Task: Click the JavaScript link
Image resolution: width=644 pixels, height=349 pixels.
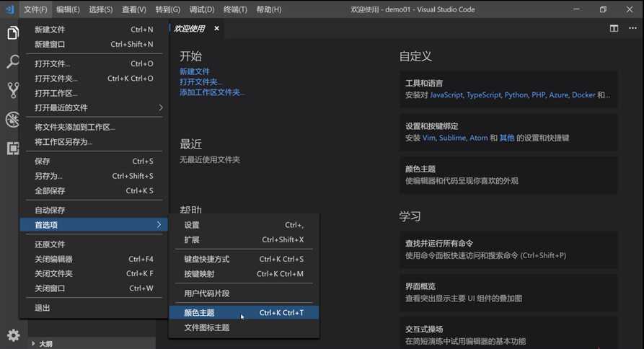Action: pyautogui.click(x=446, y=95)
